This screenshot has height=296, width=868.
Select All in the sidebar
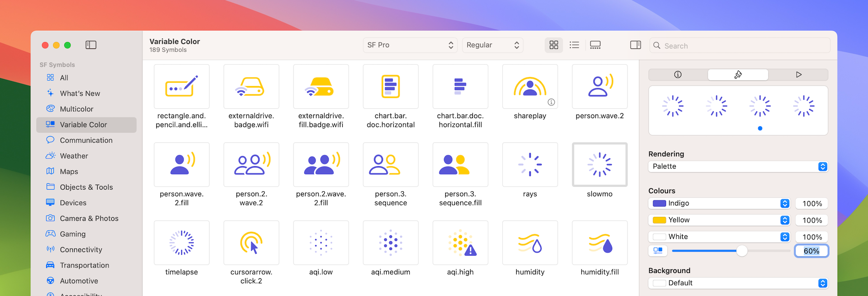click(x=86, y=78)
